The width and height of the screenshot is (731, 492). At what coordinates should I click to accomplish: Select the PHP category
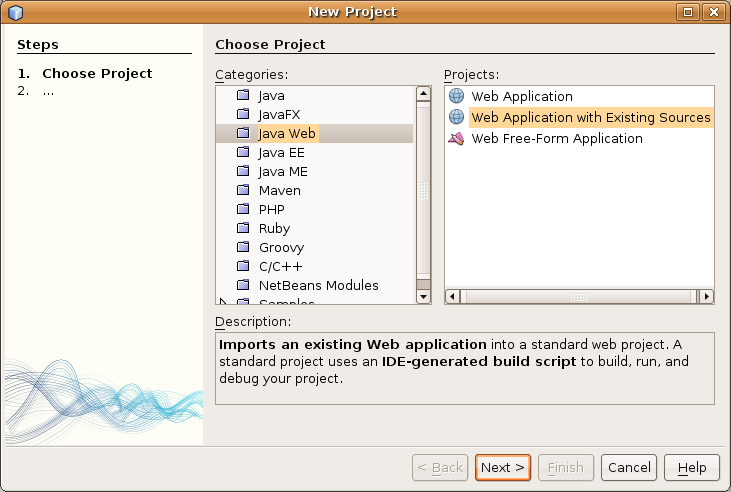(x=271, y=209)
